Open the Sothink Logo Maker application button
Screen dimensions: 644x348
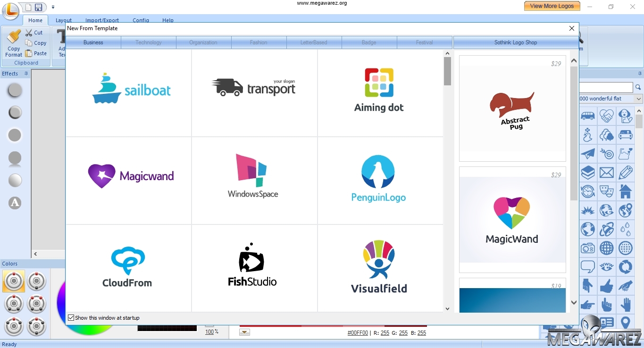click(x=9, y=10)
